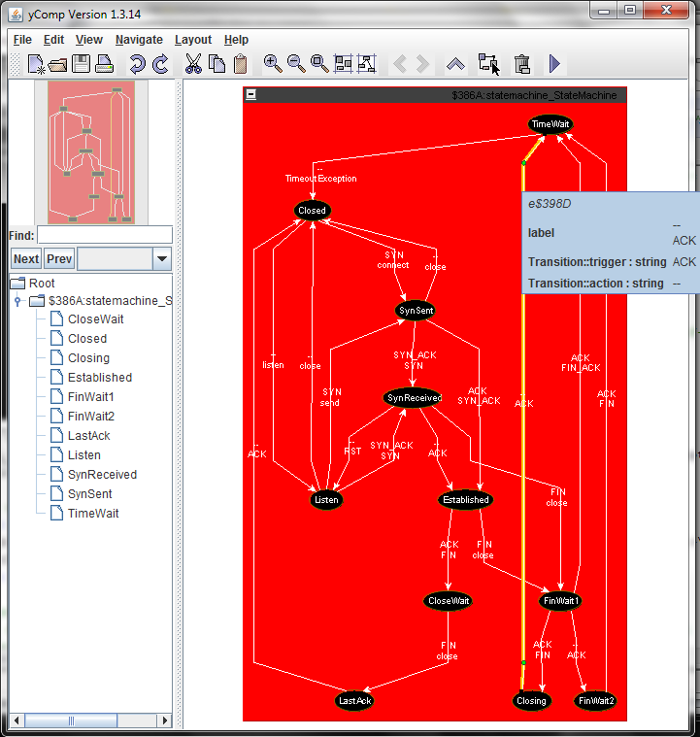
Task: Select SynReceived in the tree list
Action: [102, 475]
